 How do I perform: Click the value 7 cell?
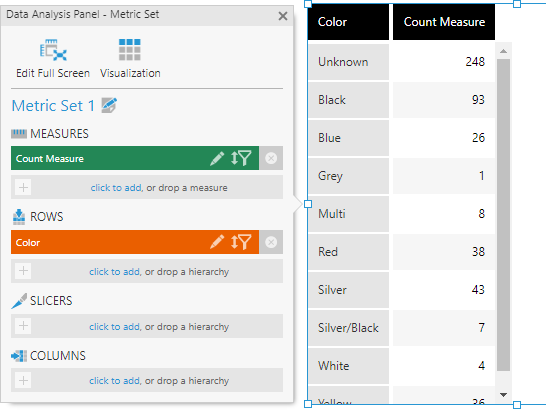[x=444, y=327]
